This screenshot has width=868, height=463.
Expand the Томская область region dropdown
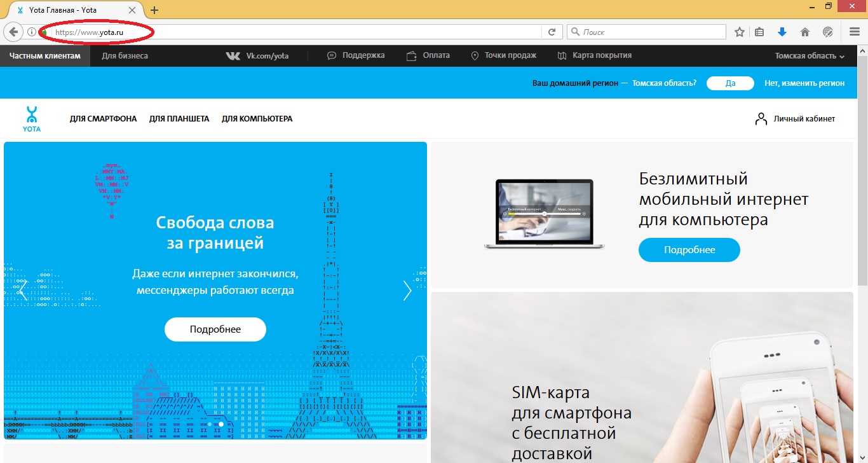tap(809, 56)
